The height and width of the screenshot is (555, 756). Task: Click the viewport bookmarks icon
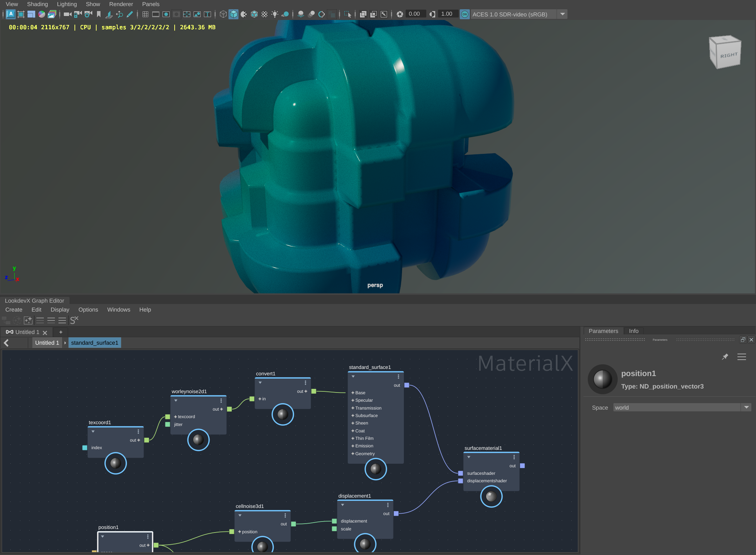[99, 14]
